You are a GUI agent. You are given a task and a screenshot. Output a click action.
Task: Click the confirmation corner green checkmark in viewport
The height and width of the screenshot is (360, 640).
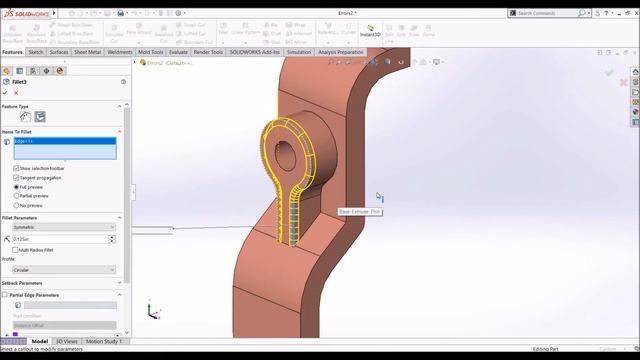[x=609, y=73]
